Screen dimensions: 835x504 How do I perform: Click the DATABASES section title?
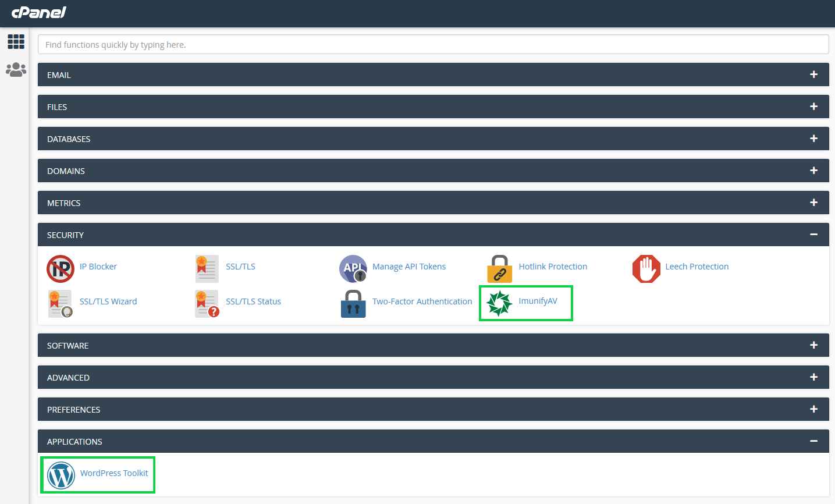coord(69,139)
